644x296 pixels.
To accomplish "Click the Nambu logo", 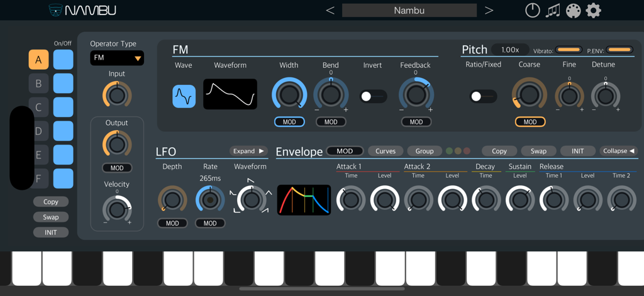I will (82, 10).
